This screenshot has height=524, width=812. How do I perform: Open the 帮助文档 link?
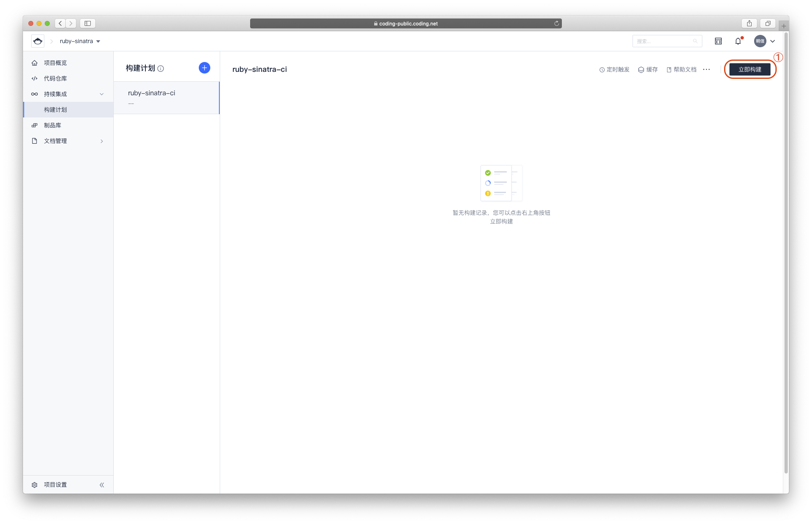(x=681, y=69)
